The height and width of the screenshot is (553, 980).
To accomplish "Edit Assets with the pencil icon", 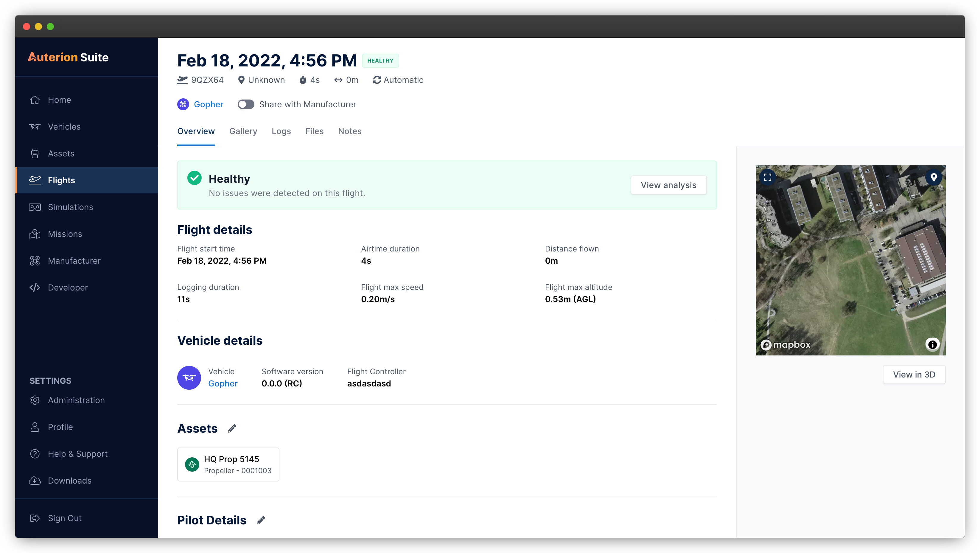I will [x=232, y=428].
